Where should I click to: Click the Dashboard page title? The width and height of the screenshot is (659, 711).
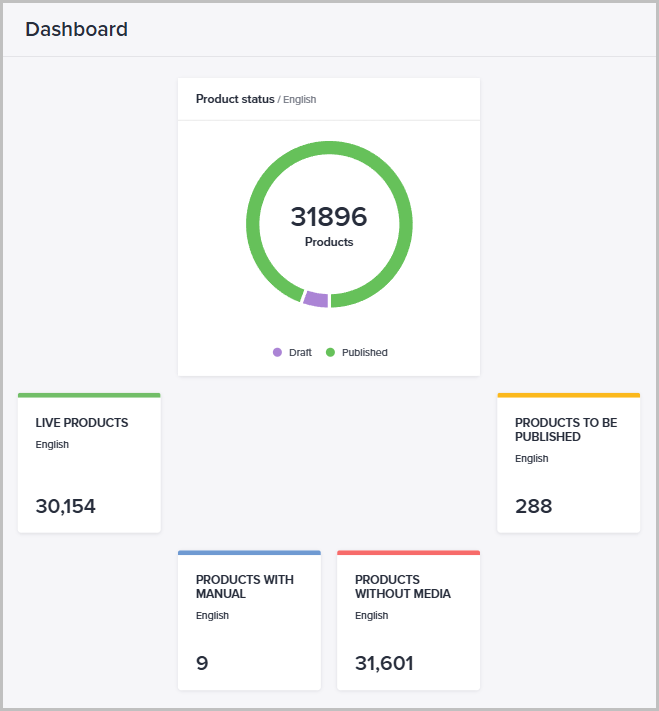tap(77, 29)
